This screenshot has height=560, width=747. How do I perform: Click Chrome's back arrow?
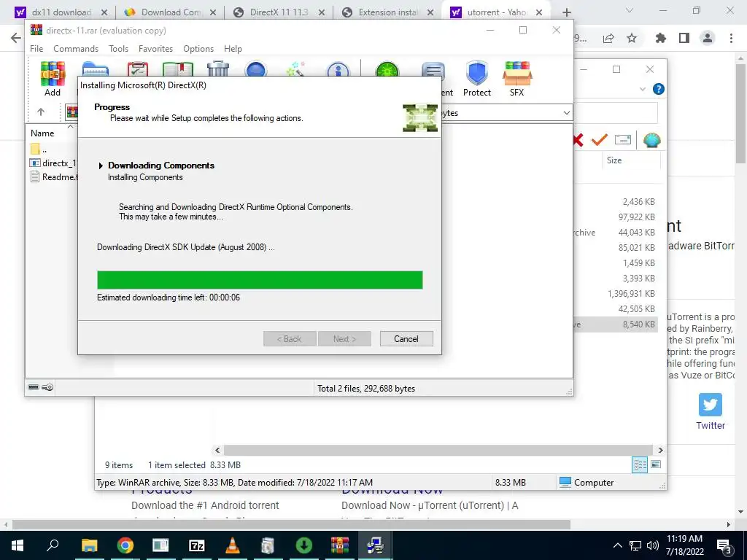[x=16, y=38]
